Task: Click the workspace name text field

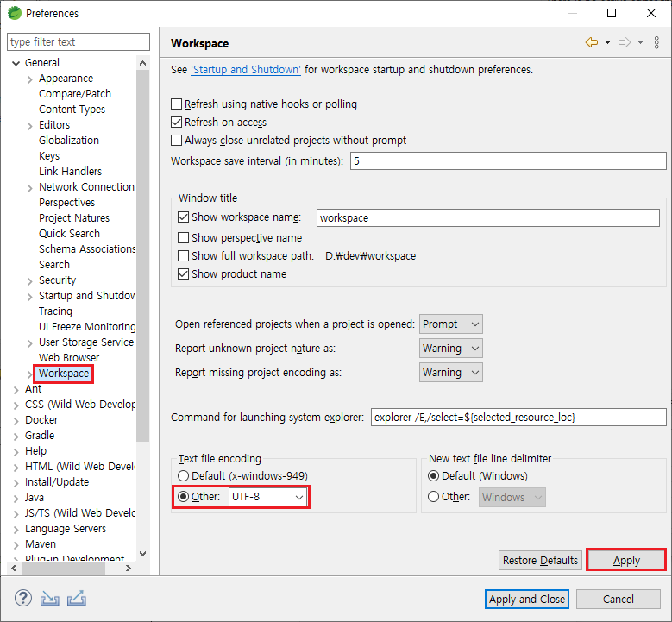Action: coord(487,217)
